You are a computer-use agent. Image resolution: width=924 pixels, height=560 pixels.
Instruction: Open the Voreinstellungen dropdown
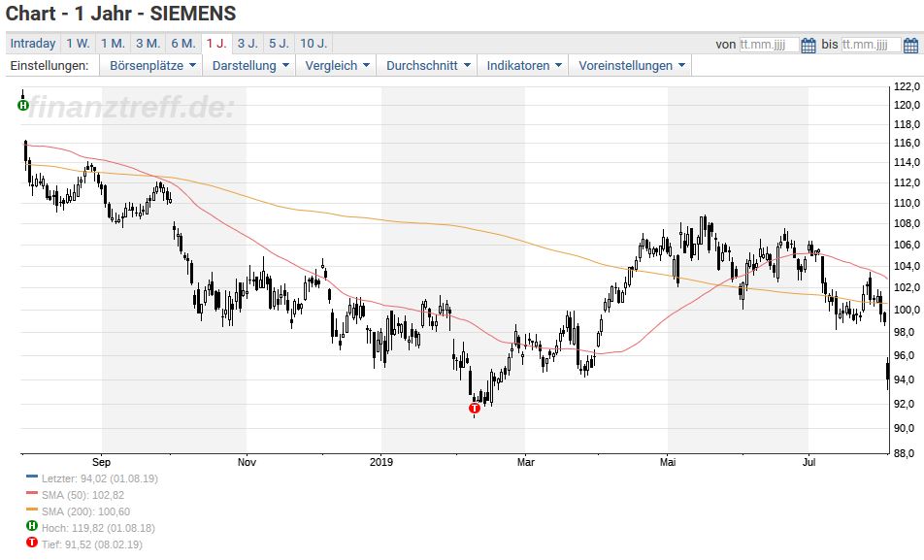(631, 65)
